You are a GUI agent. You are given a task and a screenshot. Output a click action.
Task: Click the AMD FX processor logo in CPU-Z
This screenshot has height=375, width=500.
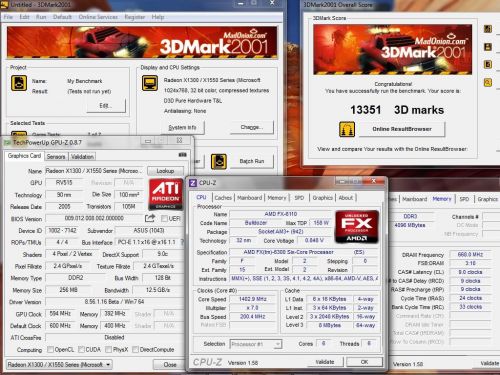pyautogui.click(x=357, y=226)
